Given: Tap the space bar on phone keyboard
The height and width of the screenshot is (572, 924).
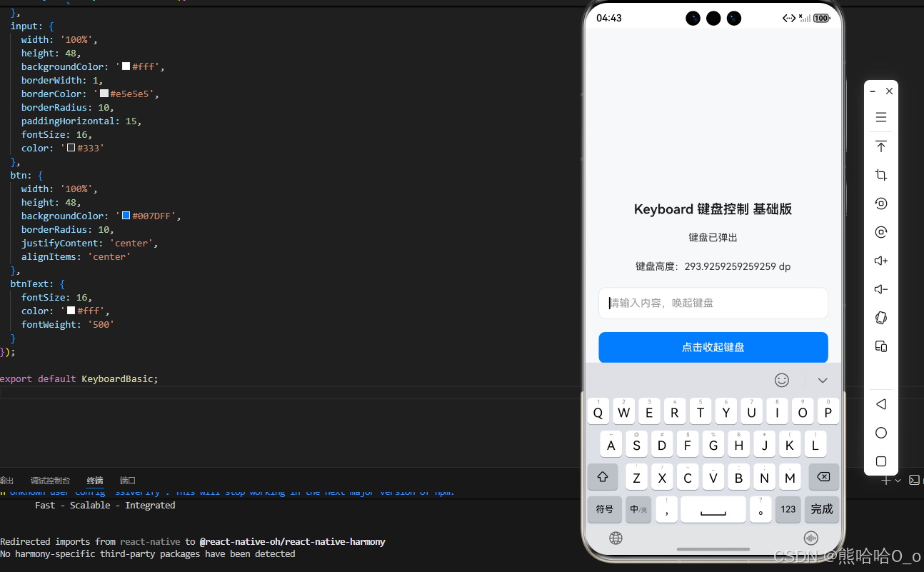Looking at the screenshot, I should click(x=713, y=509).
